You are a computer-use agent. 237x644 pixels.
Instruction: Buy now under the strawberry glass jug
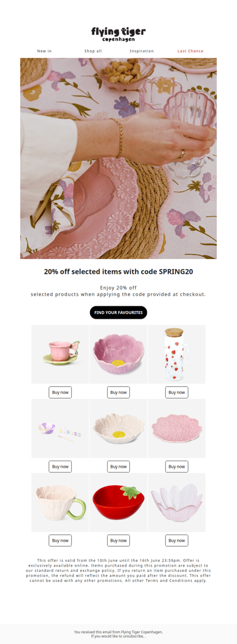177,392
